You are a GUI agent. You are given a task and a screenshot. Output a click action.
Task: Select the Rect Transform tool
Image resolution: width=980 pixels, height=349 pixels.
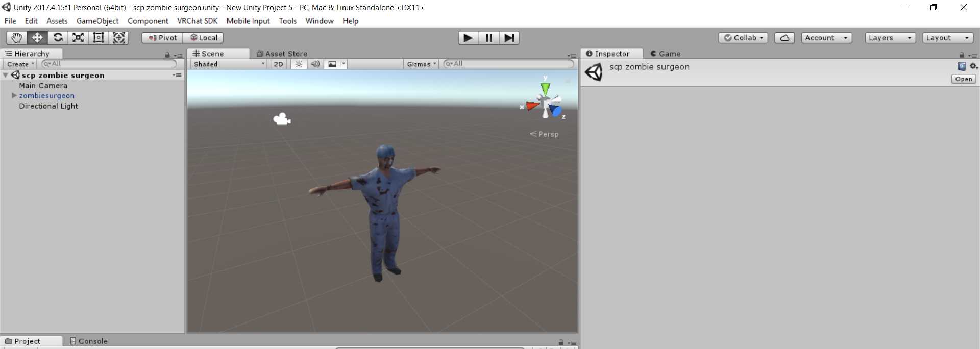(x=99, y=38)
